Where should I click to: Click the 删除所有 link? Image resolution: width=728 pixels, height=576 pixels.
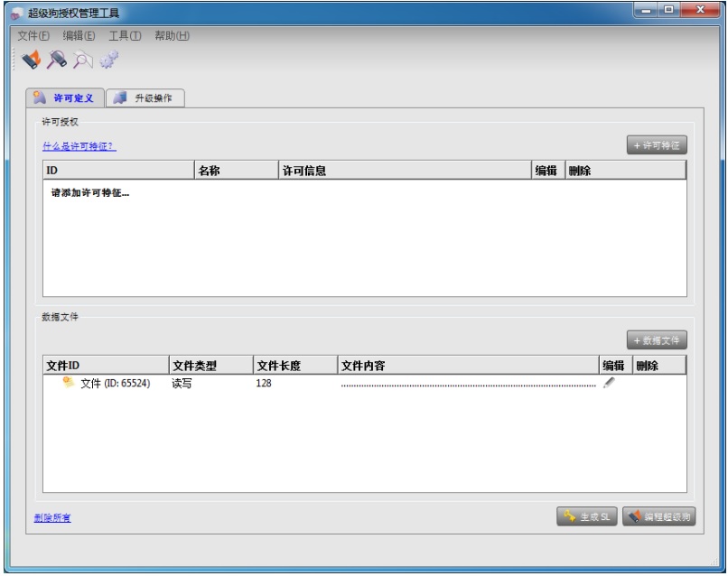coord(52,516)
